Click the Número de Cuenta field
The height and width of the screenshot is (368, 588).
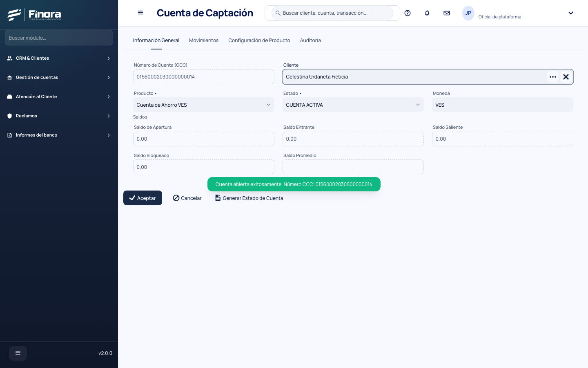click(204, 77)
